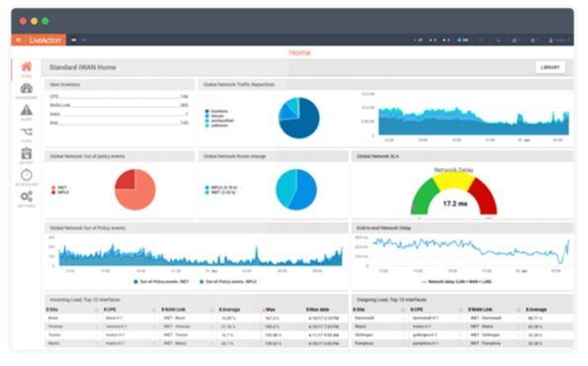The height and width of the screenshot is (366, 588).
Task: Open filter icon on Outgoing Load CPE column
Action: 461,310
